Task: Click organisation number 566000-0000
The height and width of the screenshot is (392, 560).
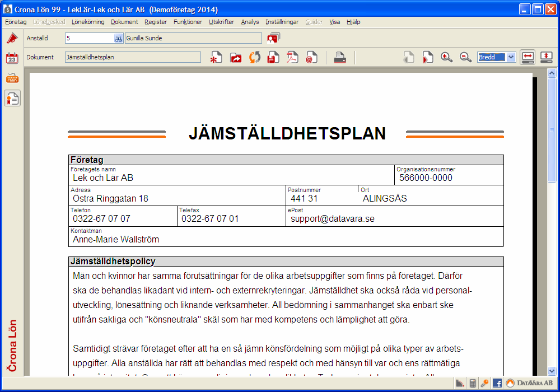Action: coord(426,178)
